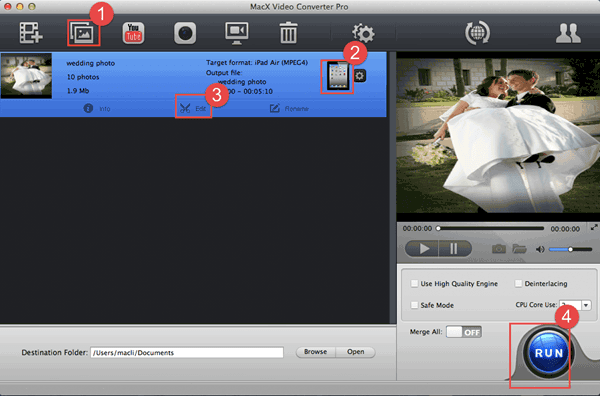Select the wedding photo thumbnail in list
This screenshot has width=600, height=396.
tap(26, 76)
